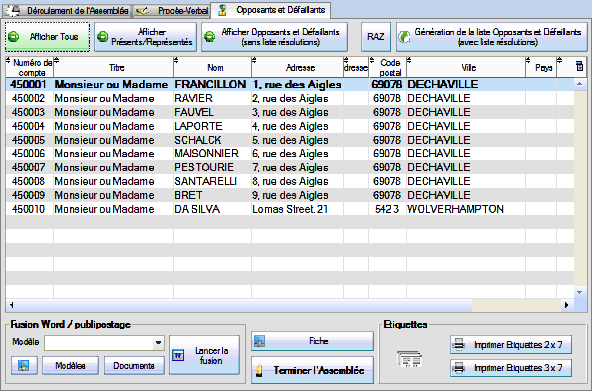The image size is (593, 392).
Task: Show Opposants et Défaillants without resolutions list
Action: pos(275,37)
